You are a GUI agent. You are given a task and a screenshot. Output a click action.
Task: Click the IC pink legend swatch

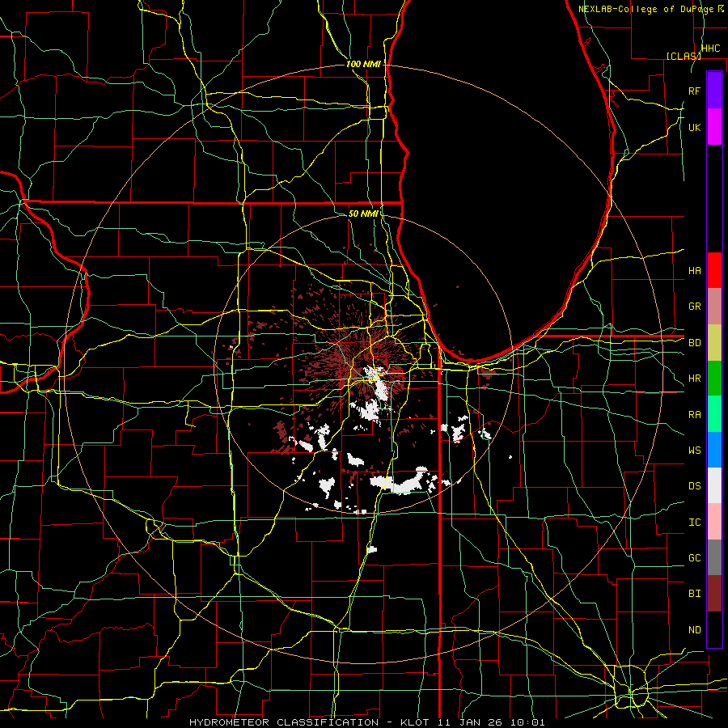(714, 522)
